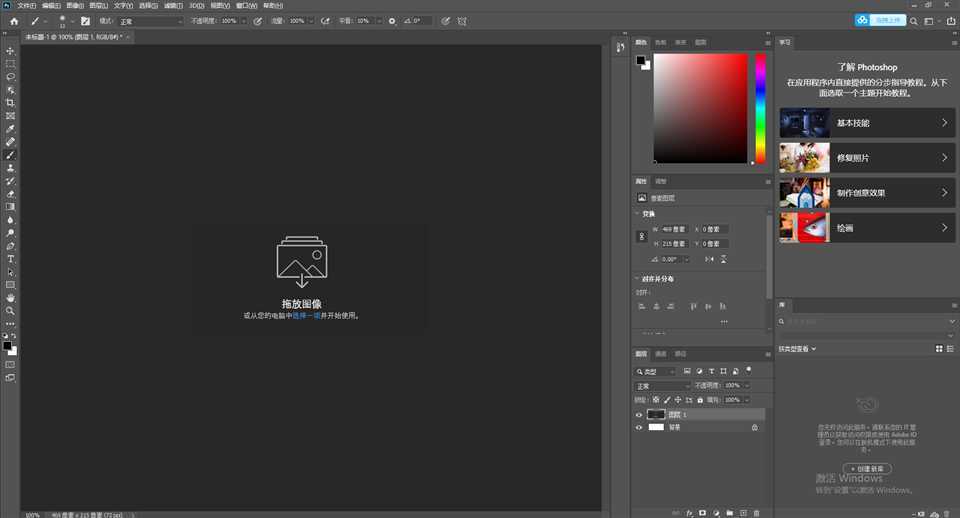Toggle shape layer filter icon
960x518 pixels.
724,371
